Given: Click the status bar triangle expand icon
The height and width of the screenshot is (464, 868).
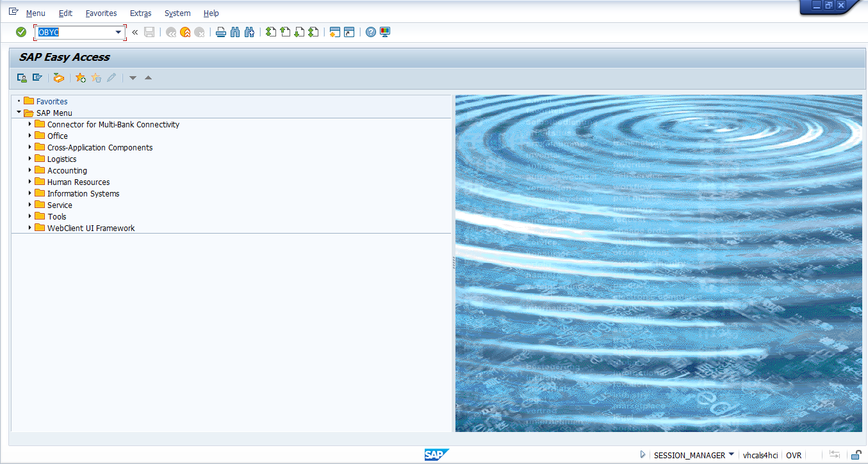Looking at the screenshot, I should coord(643,455).
